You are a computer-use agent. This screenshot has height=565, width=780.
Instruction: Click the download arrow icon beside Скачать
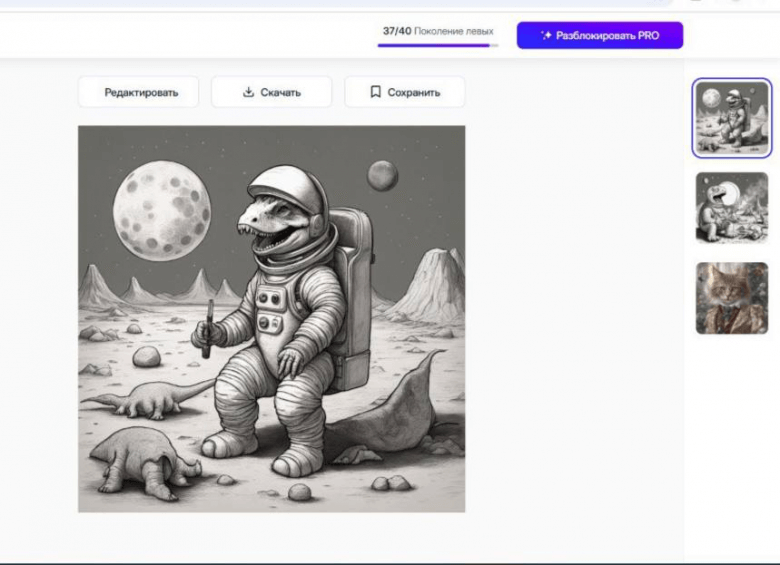coord(249,92)
